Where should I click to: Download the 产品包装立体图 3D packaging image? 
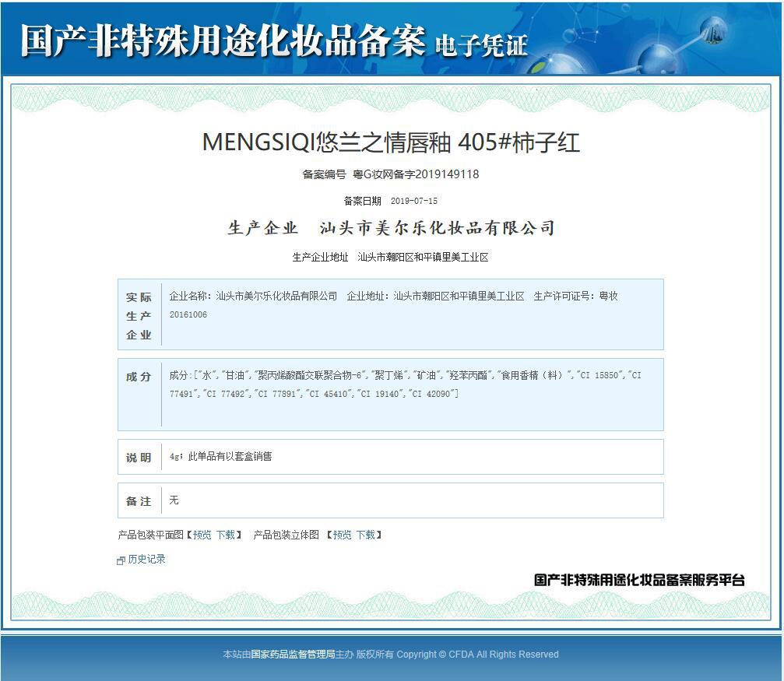(x=365, y=535)
